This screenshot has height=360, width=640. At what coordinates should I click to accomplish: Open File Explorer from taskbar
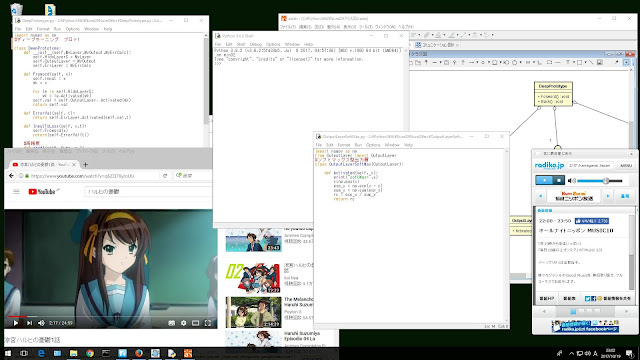point(73,353)
